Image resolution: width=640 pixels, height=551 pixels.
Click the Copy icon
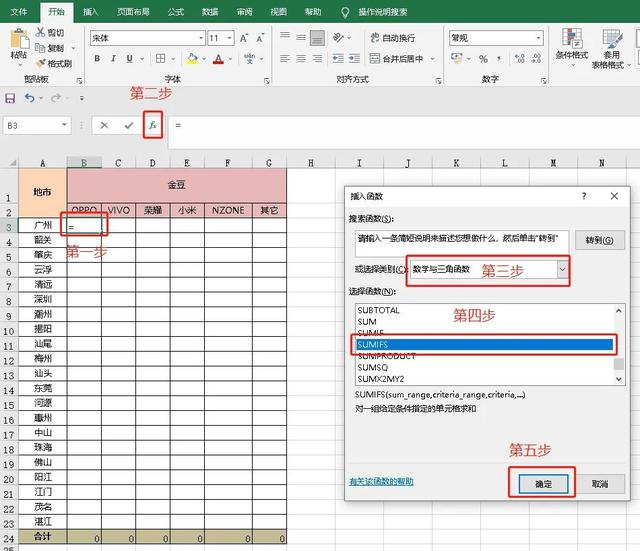[x=40, y=48]
